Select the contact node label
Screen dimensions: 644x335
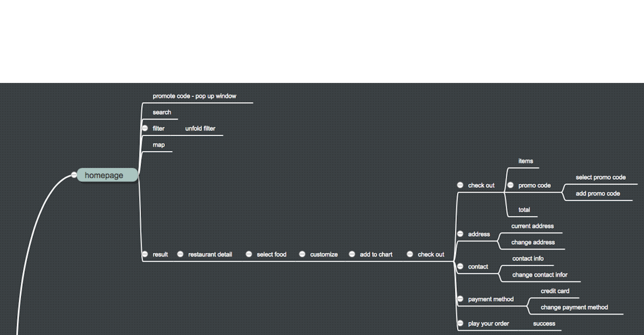point(478,267)
